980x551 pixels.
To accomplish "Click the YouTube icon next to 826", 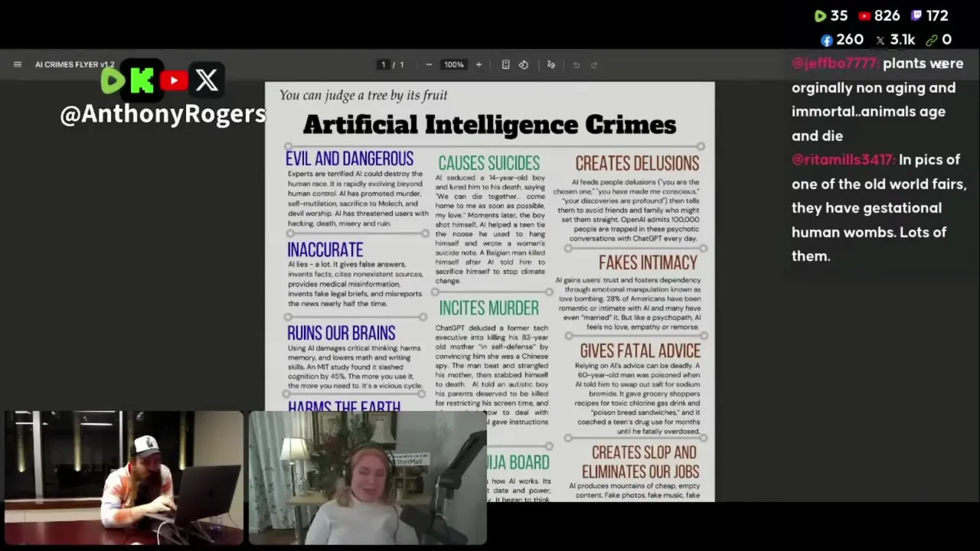I will click(x=864, y=16).
